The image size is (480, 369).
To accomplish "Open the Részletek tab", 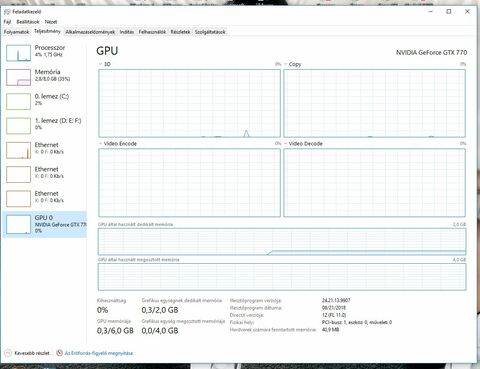I will click(180, 32).
